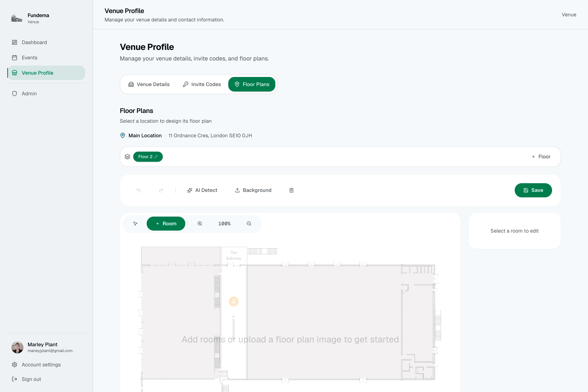Select the Floor Plans tab
This screenshot has height=392, width=588.
[252, 84]
